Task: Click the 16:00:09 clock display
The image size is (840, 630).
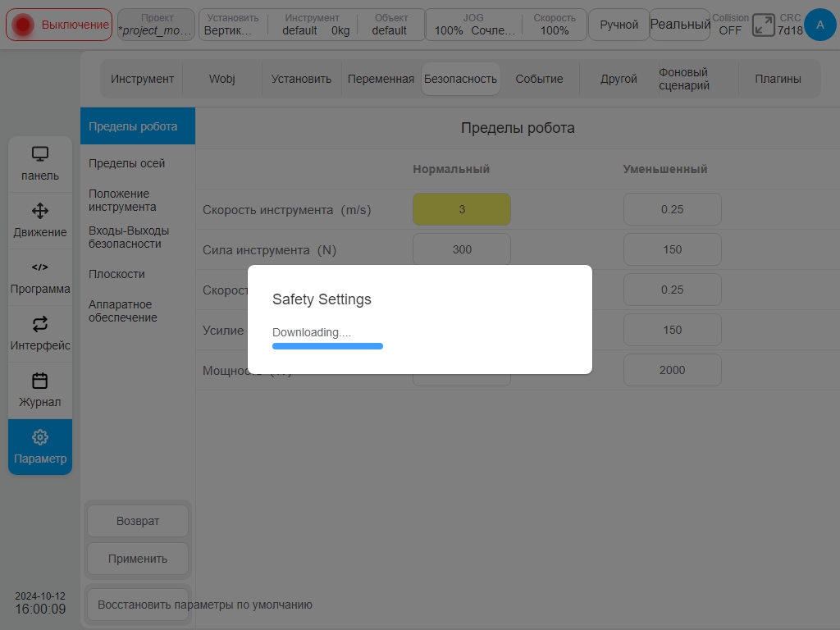Action: point(40,609)
